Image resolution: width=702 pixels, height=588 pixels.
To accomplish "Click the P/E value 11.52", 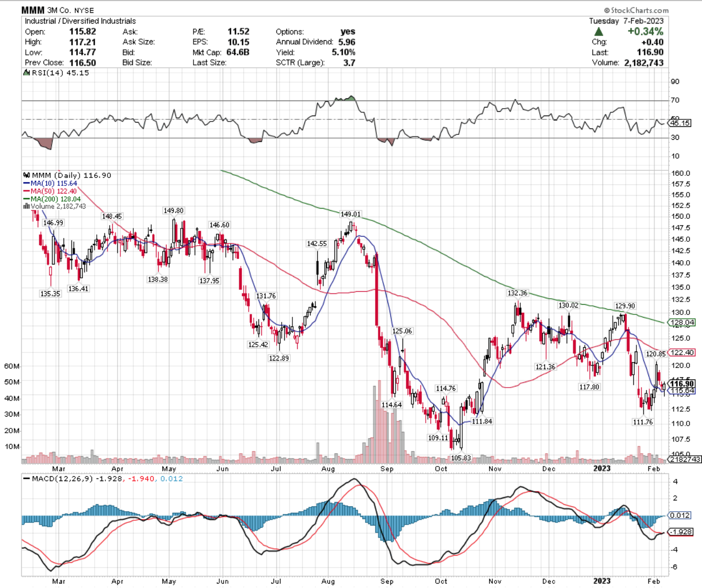I will (x=239, y=32).
